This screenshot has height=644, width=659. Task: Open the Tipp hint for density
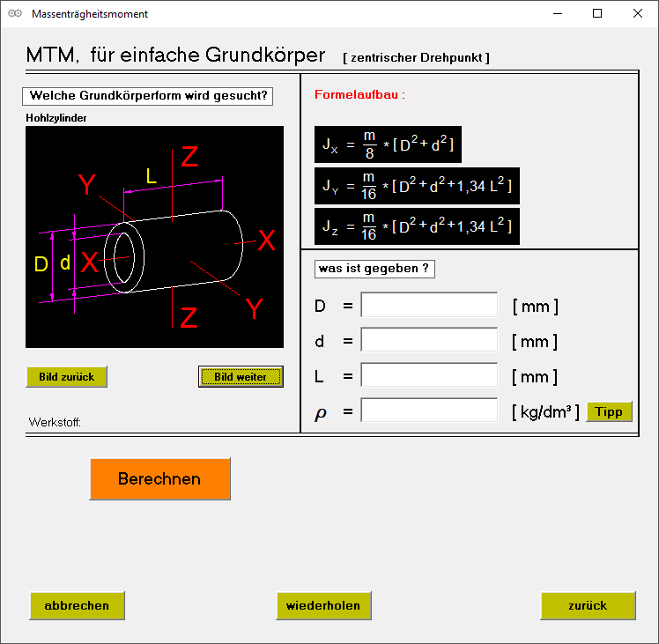[x=609, y=411]
